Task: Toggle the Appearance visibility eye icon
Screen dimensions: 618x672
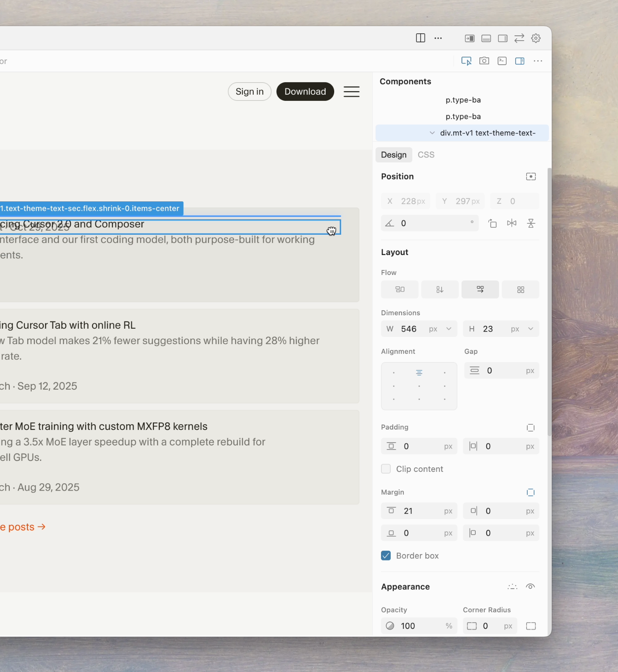Action: pyautogui.click(x=530, y=587)
